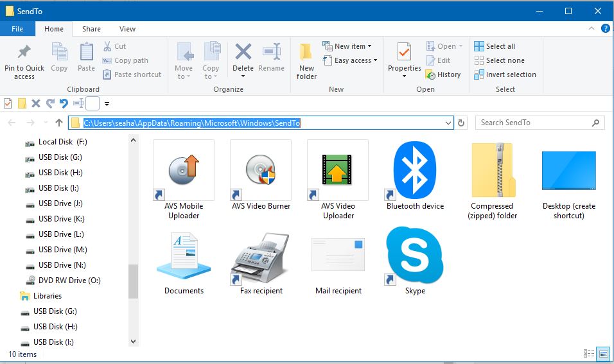Click quick access new folder icon
The width and height of the screenshot is (614, 364).
click(22, 103)
